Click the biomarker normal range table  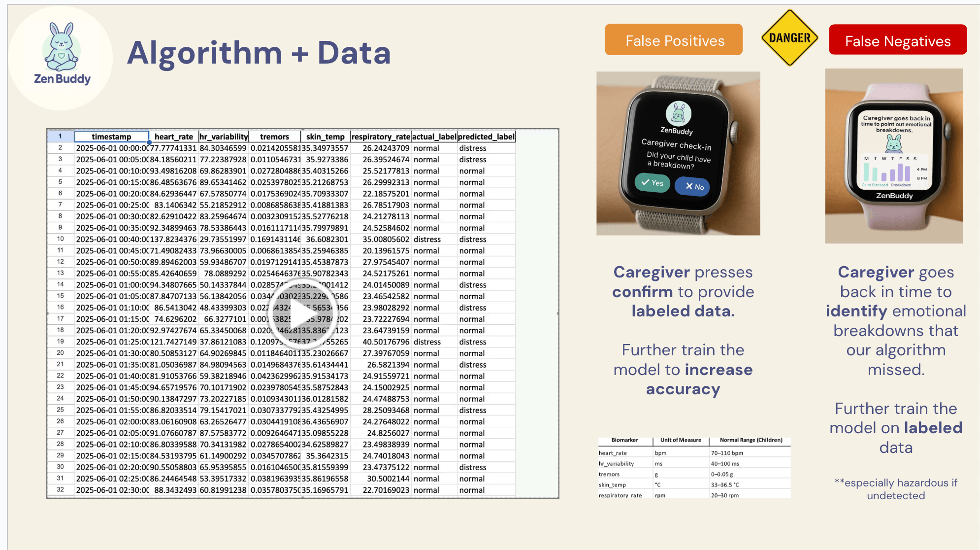[694, 468]
